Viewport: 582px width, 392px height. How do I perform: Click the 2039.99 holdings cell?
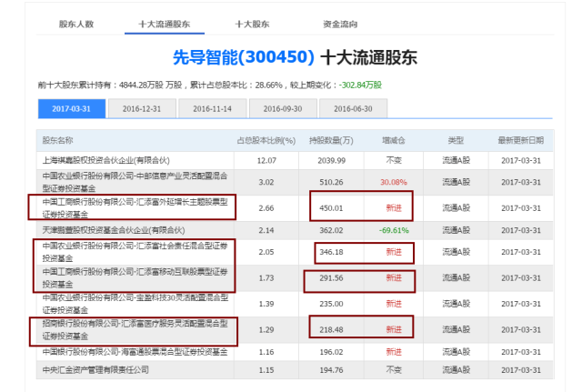(331, 161)
